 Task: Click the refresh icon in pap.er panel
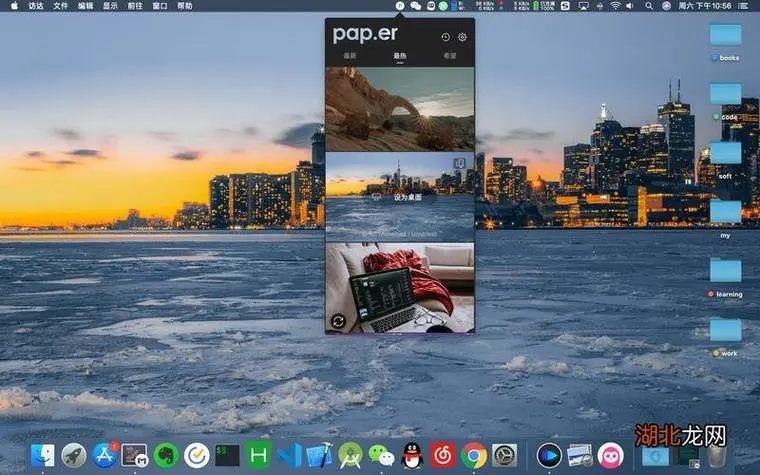point(337,322)
